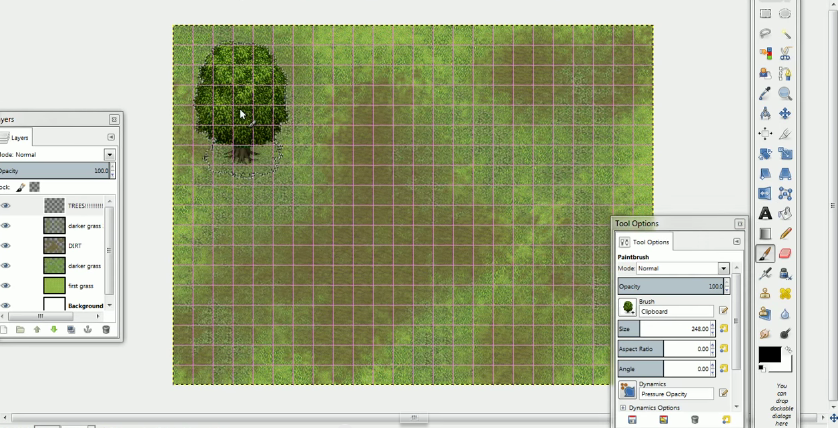Duplicate the selected layer
The width and height of the screenshot is (838, 428).
(71, 330)
